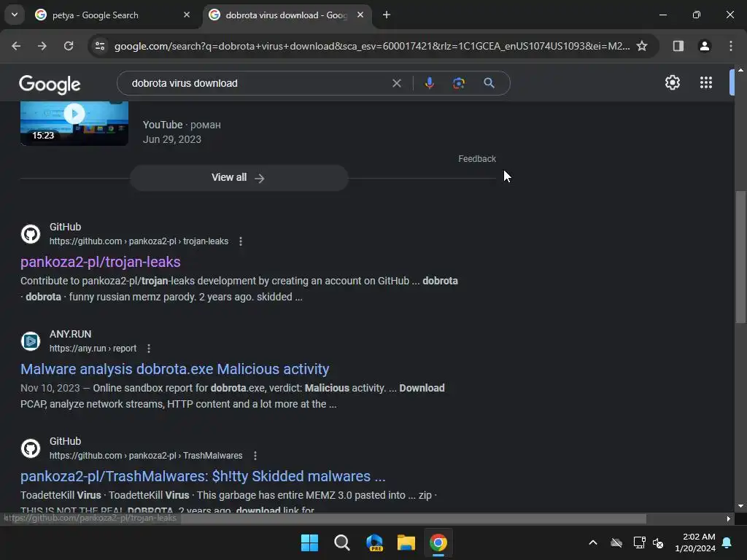The image size is (747, 560).
Task: Open File Explorer from taskbar
Action: (x=406, y=542)
